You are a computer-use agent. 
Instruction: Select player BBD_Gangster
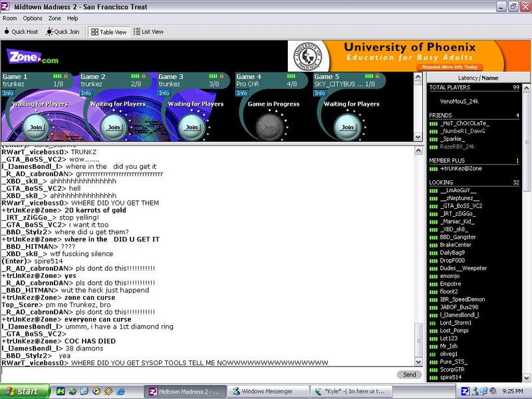pyautogui.click(x=458, y=237)
